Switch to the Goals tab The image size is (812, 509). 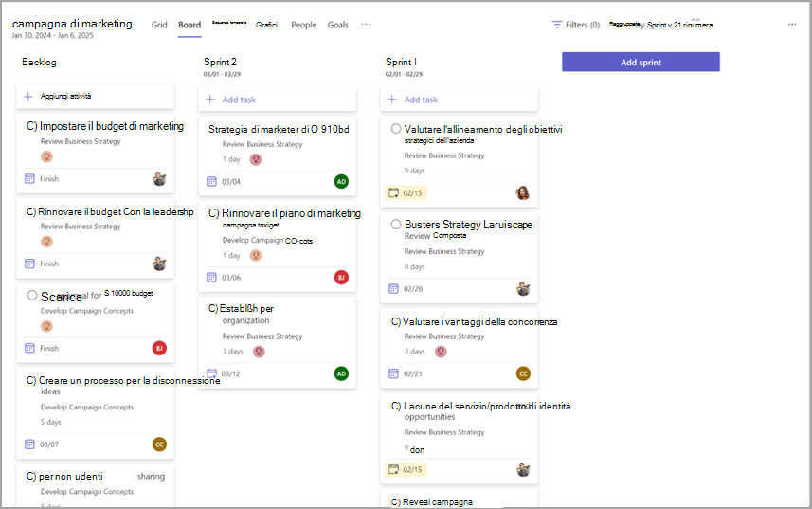click(x=337, y=25)
